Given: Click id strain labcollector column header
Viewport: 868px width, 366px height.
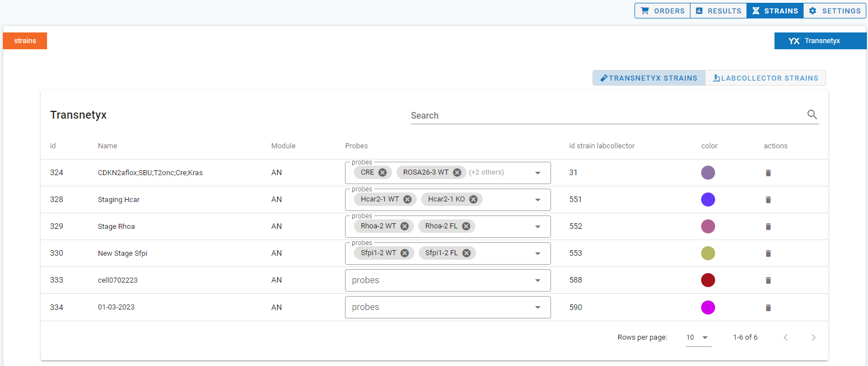Looking at the screenshot, I should [x=601, y=146].
